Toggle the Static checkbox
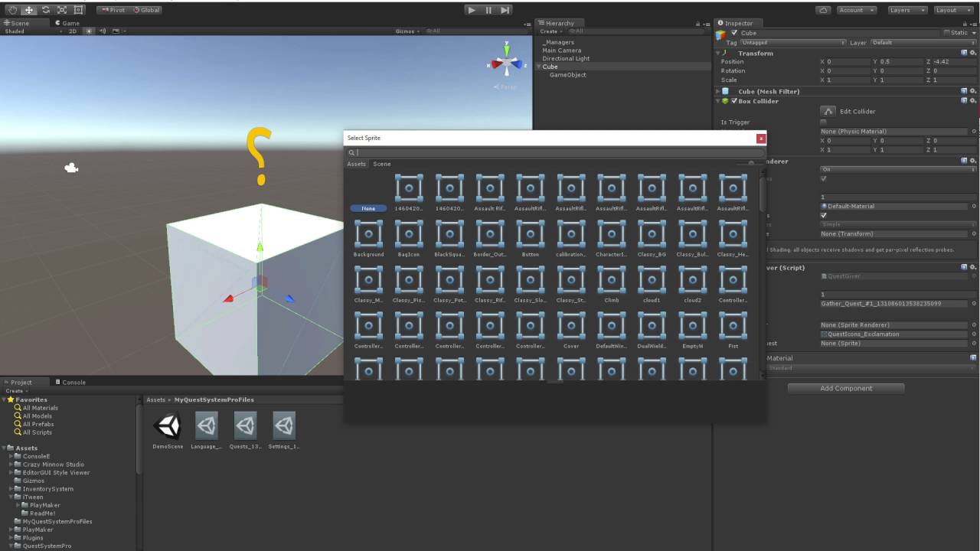This screenshot has width=980, height=551. pos(947,33)
